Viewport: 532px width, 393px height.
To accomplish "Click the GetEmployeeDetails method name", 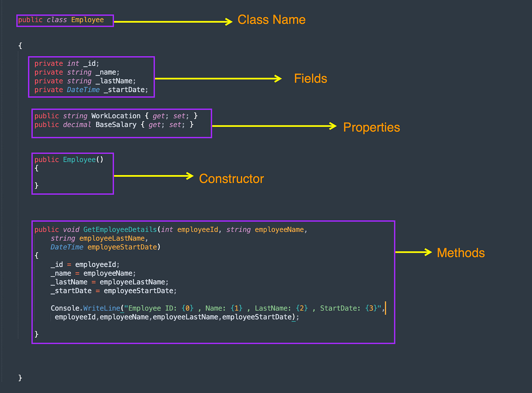I will [x=120, y=229].
